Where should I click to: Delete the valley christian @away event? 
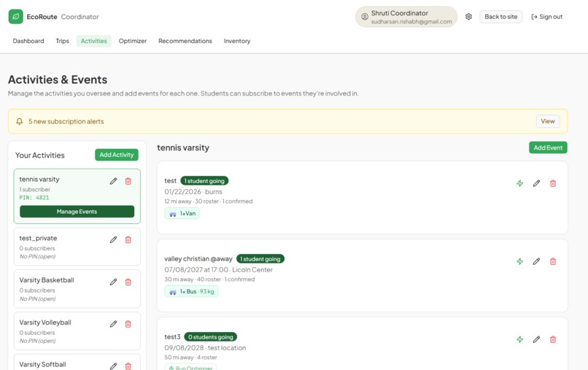[553, 261]
